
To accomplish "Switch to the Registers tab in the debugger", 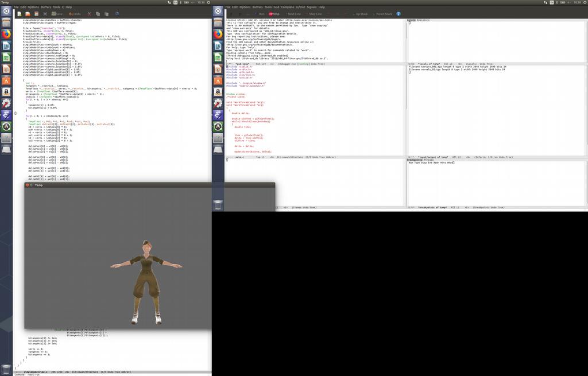I will pos(423,20).
